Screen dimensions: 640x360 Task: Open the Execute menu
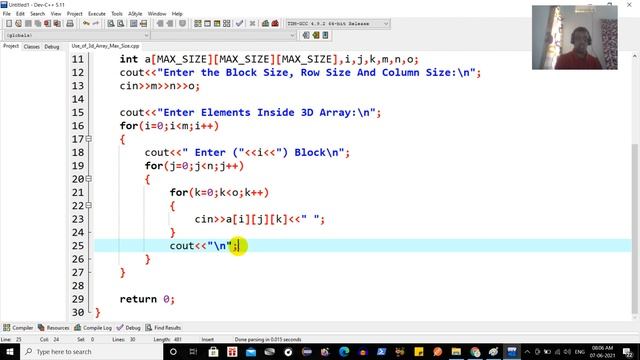pos(97,13)
